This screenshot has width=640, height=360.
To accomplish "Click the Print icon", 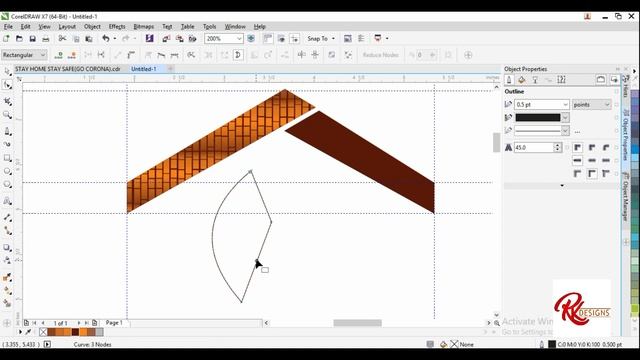I will point(46,38).
